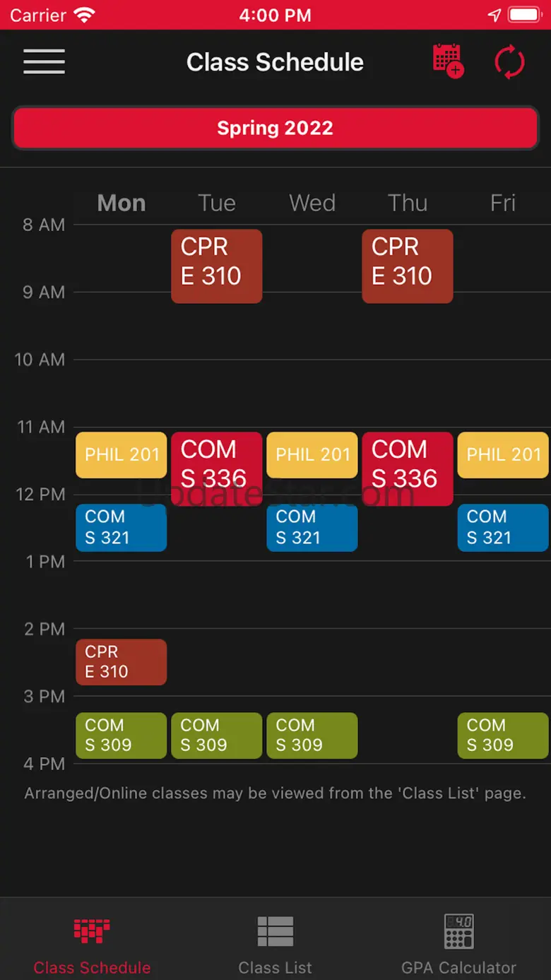Tap the Class List icon
Screen dimensions: 551x980
click(275, 931)
